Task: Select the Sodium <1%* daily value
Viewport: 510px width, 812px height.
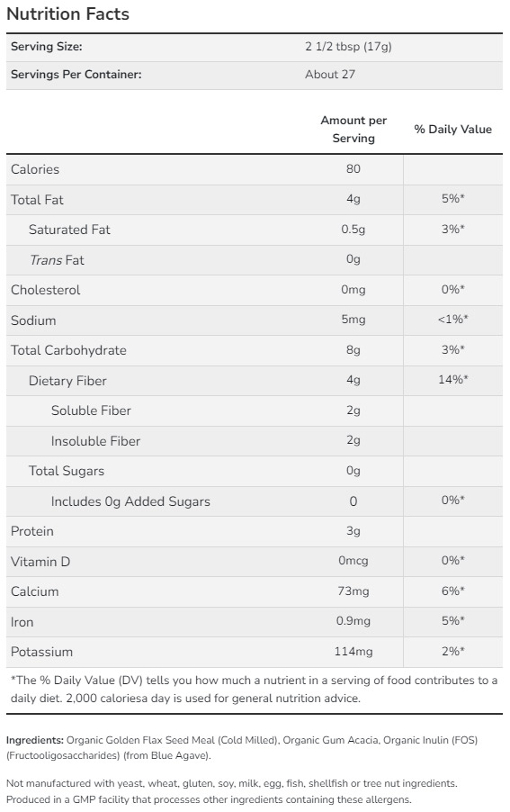Action: click(452, 320)
